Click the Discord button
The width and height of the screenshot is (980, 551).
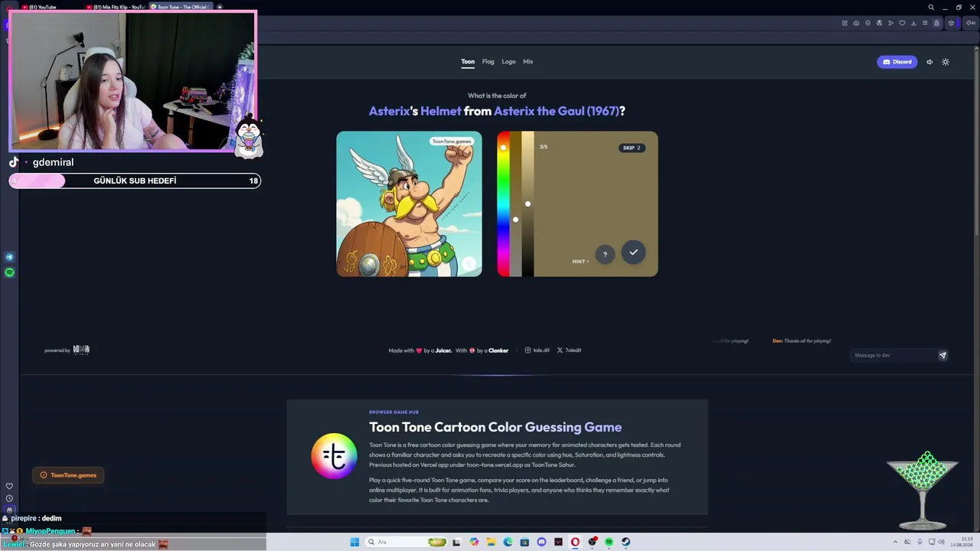(x=897, y=62)
